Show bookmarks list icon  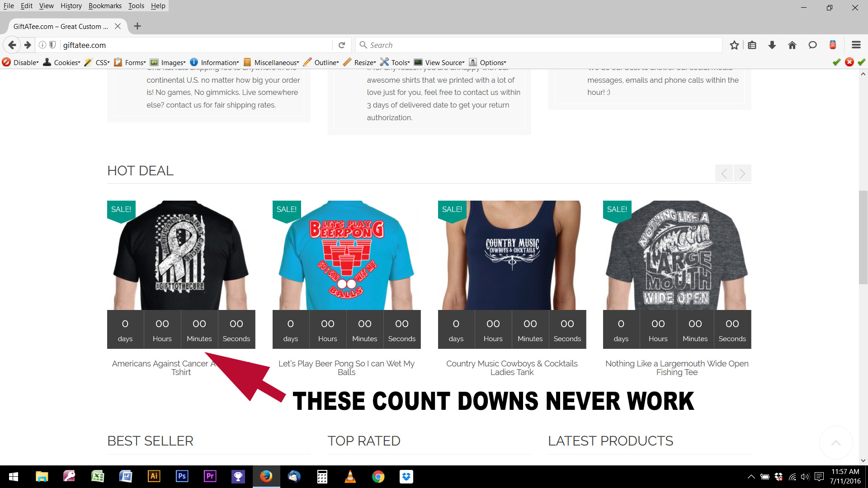click(752, 45)
